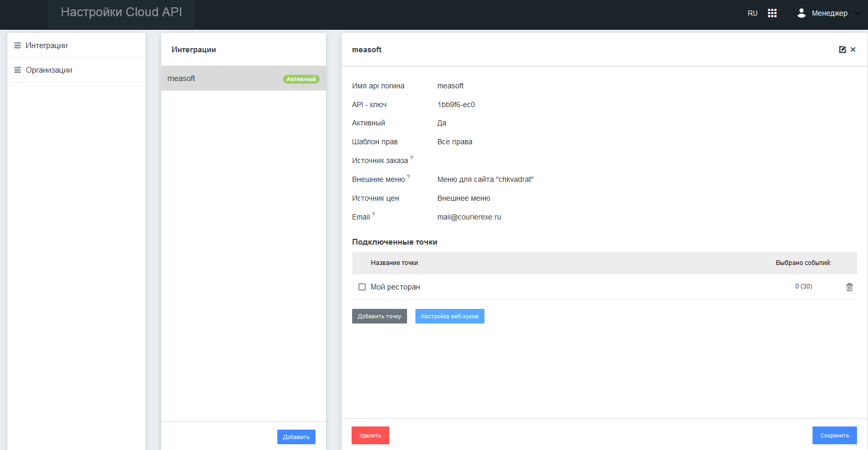This screenshot has height=450, width=868.
Task: Click the Активный status badge
Action: point(301,79)
